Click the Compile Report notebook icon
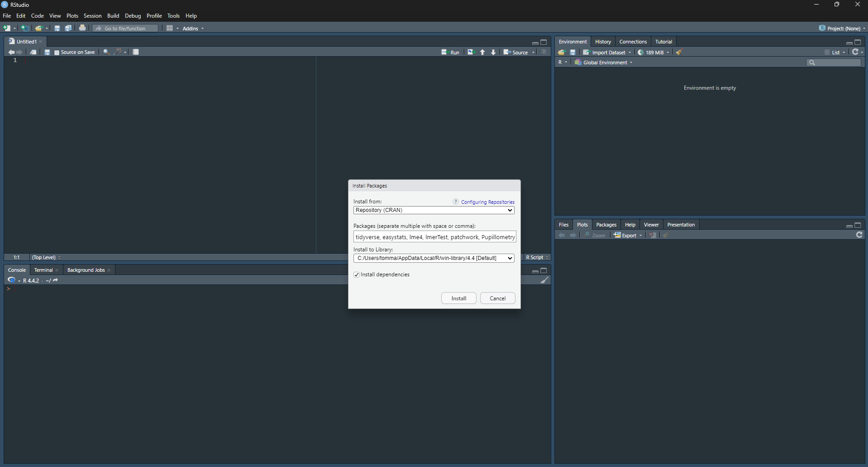 pyautogui.click(x=136, y=52)
